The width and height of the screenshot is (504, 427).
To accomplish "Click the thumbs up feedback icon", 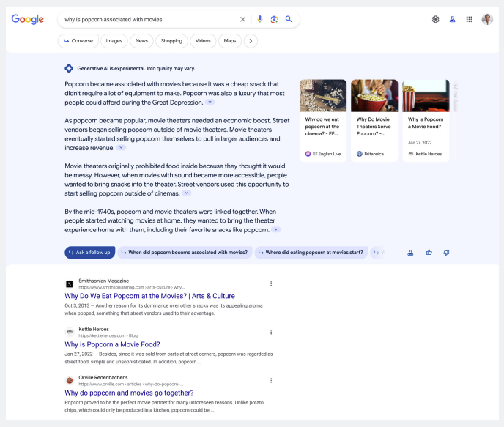I will click(429, 253).
